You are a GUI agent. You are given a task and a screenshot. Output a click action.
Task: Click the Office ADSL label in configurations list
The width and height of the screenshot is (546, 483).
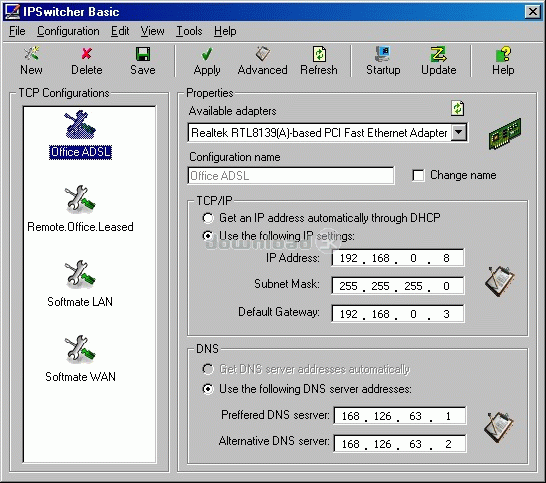coord(80,152)
